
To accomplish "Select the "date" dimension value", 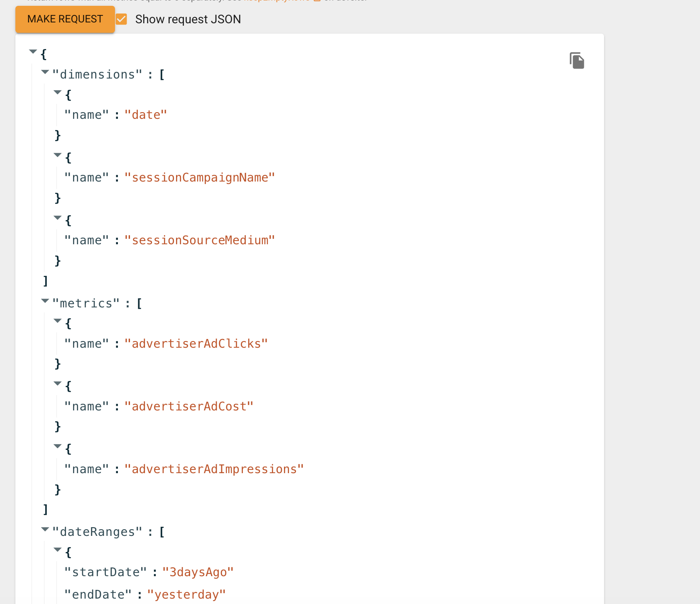I will [146, 115].
